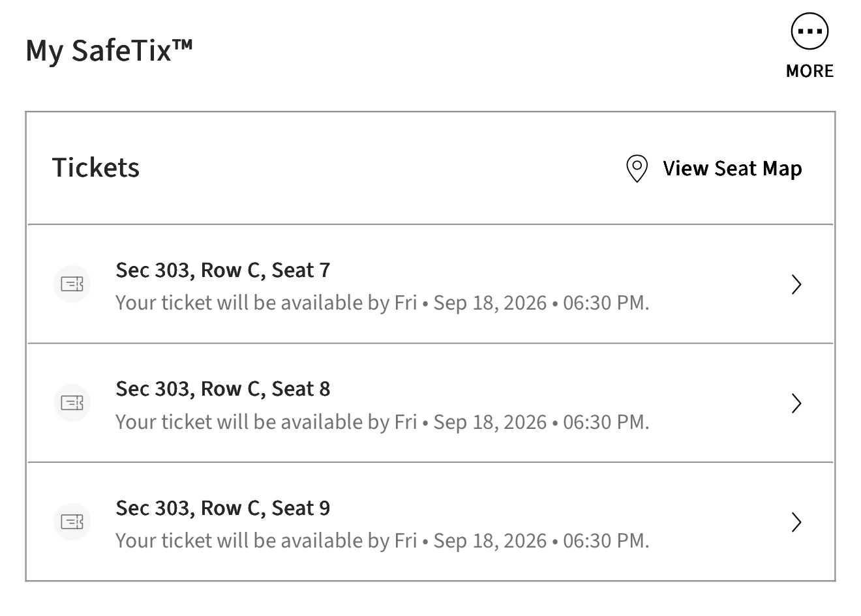Click the ticket icon for Seat 9
This screenshot has height=616, width=861.
coord(72,521)
